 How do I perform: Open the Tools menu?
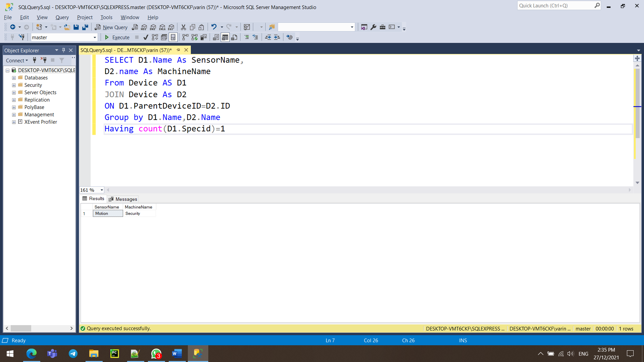106,17
